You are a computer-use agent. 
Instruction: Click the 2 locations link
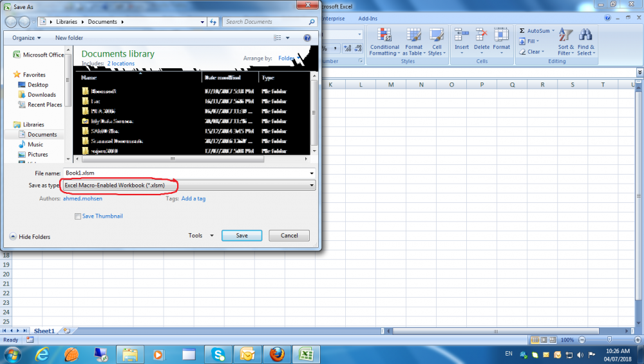(121, 64)
